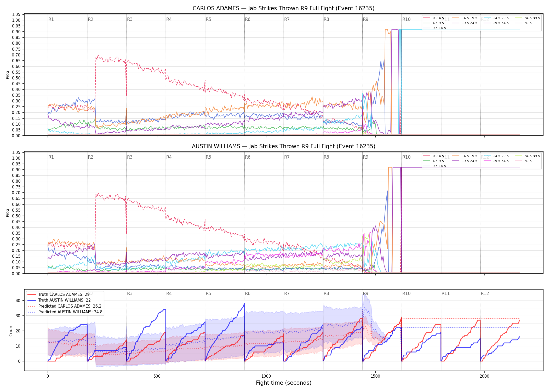Click the CARLOS ADAMES chart title
Viewport: 549px width, 392px height.
click(283, 8)
